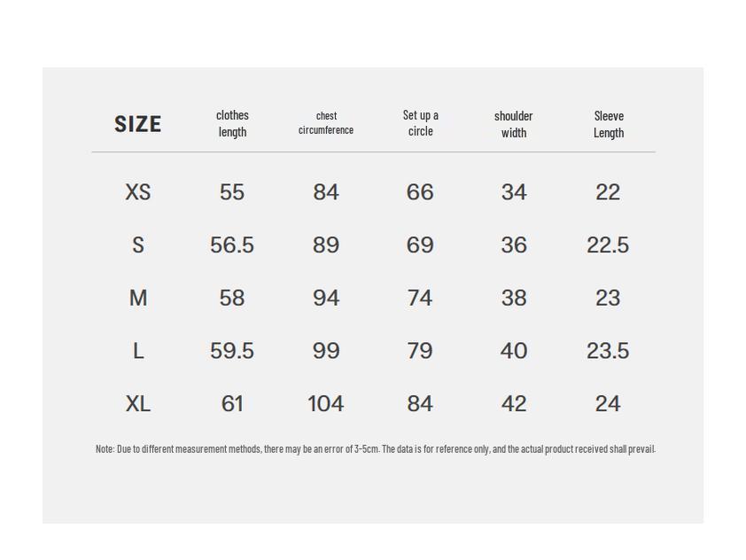
Task: Click XS sleeve length value 22
Action: (608, 192)
